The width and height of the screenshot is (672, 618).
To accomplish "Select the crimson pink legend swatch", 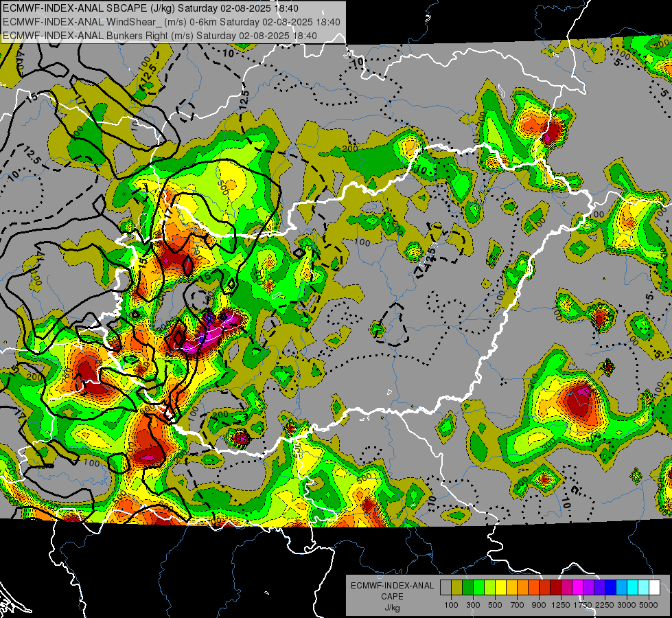I will coord(566,587).
